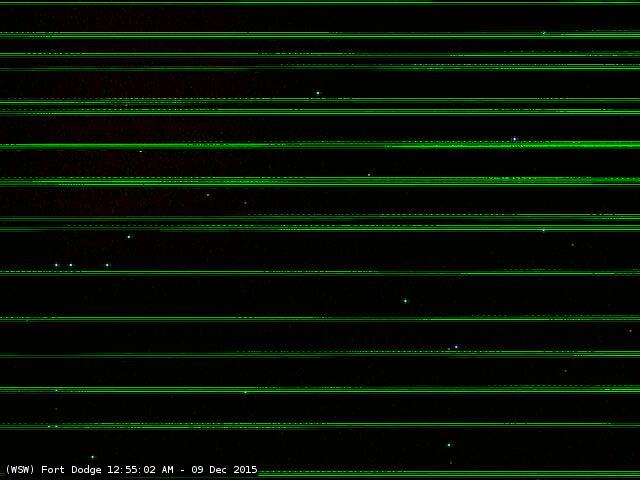Click the "(WSW)" direction label
Viewport: 640px width, 480px height.
20,469
